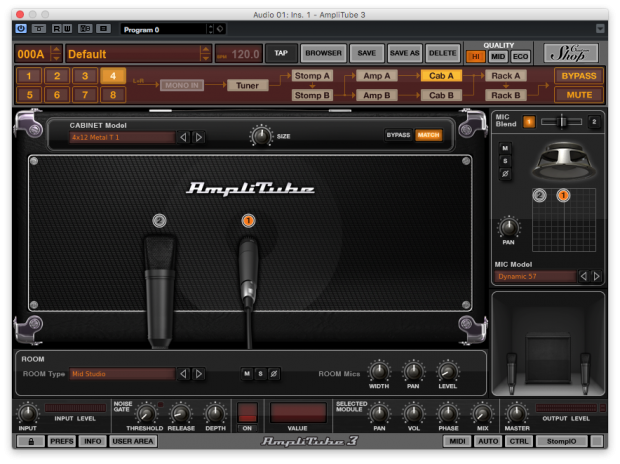
Task: Click the DELETE button
Action: 442,53
